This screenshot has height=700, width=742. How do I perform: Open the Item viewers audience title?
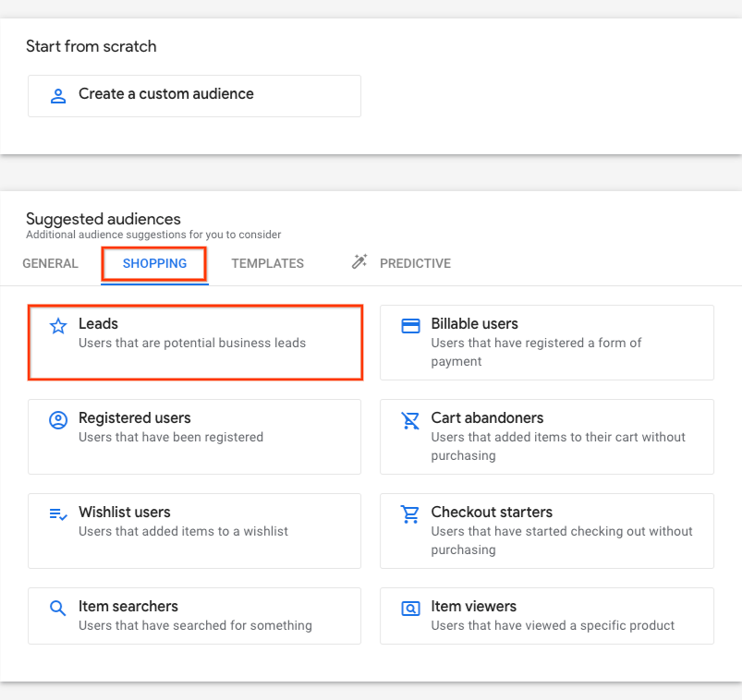[473, 607]
